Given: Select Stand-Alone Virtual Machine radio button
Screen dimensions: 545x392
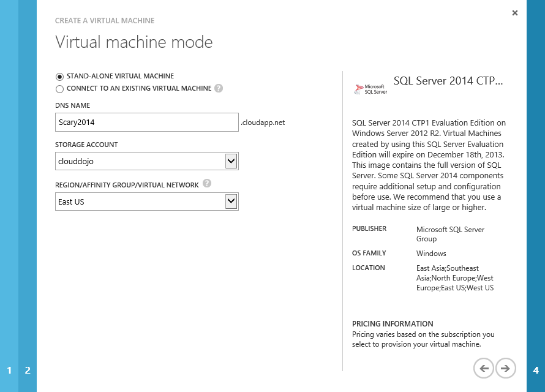Looking at the screenshot, I should pos(59,77).
